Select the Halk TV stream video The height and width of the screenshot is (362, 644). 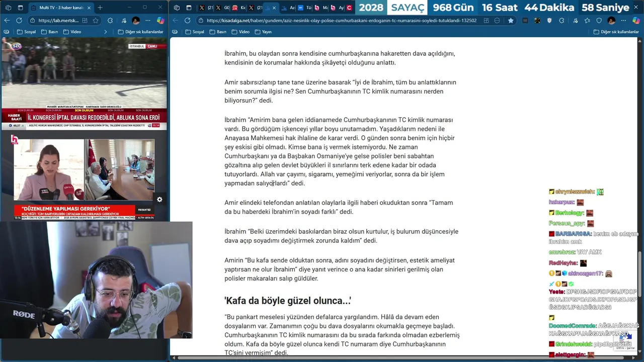84,176
